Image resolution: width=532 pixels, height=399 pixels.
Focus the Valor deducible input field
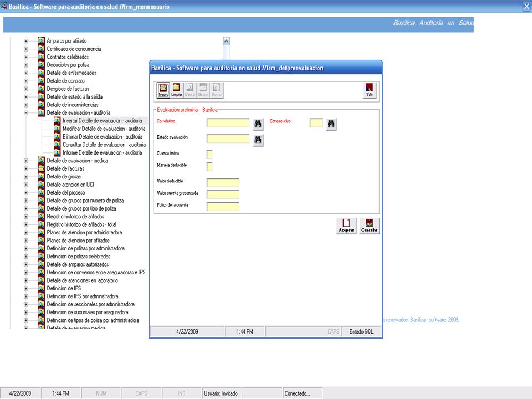tap(223, 182)
